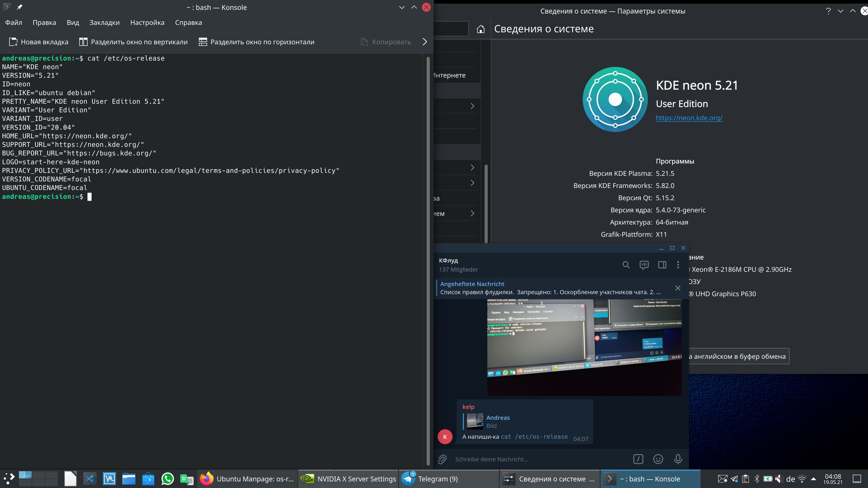Viewport: 868px width, 488px height.
Task: Open the clipboard tray icon
Action: click(746, 479)
